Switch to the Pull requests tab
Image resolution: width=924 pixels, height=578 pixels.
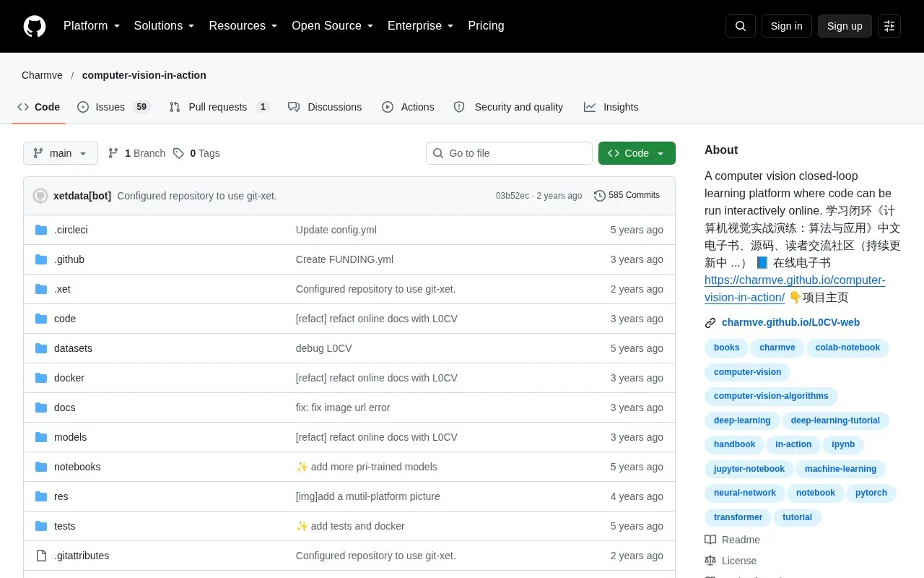point(219,107)
